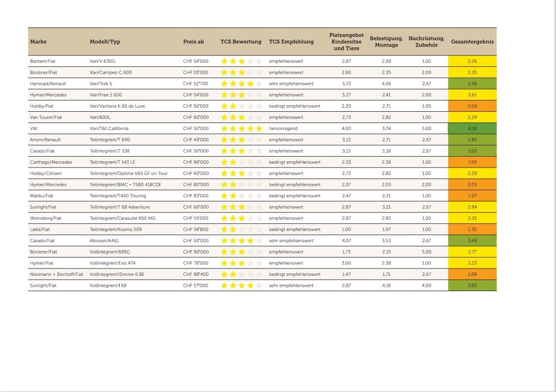Click the "Gesamtergebnis" column header
This screenshot has height=392, width=556.
click(x=472, y=42)
